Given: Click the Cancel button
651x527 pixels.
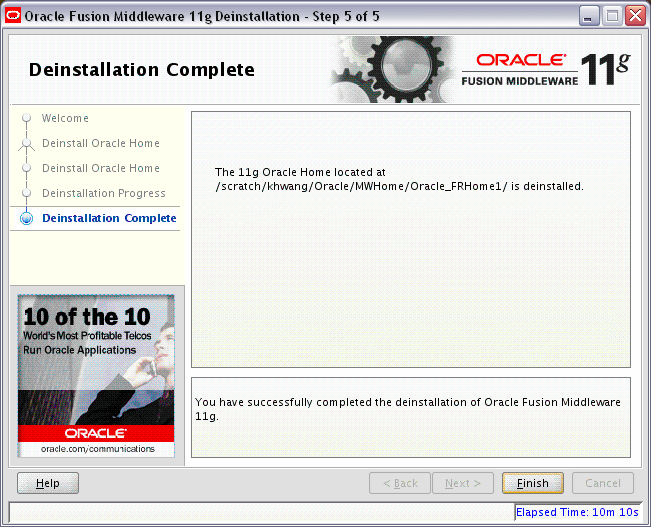Looking at the screenshot, I should coord(603,483).
